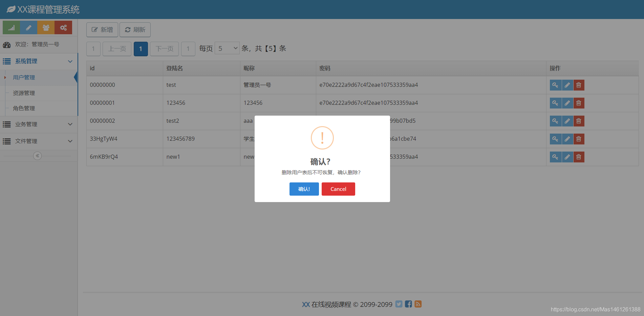The image size is (644, 316).
Task: Click the last-page button after 下一页
Action: pyautogui.click(x=188, y=49)
